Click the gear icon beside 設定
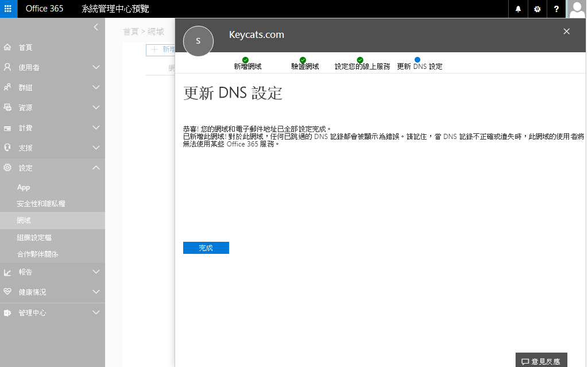The image size is (588, 367). pyautogui.click(x=7, y=167)
